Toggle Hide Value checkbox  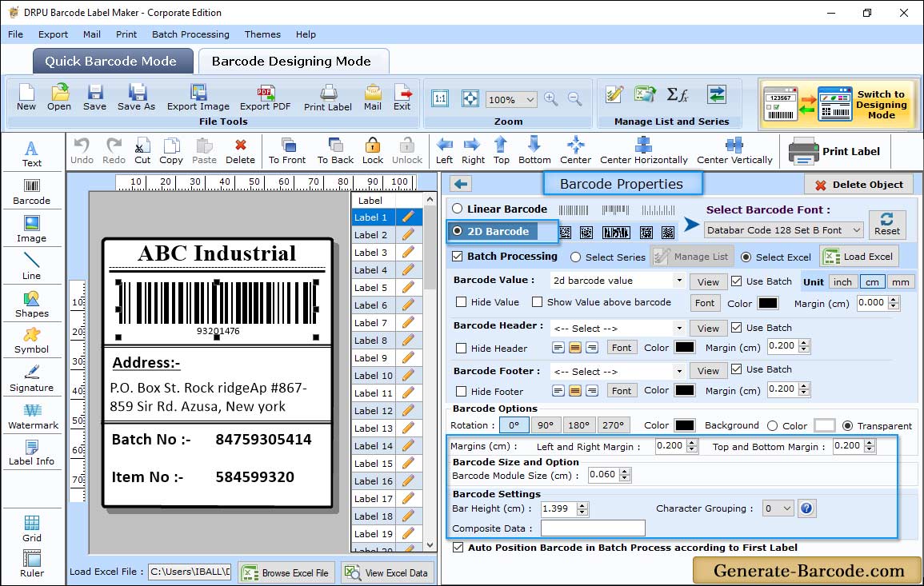tap(462, 302)
